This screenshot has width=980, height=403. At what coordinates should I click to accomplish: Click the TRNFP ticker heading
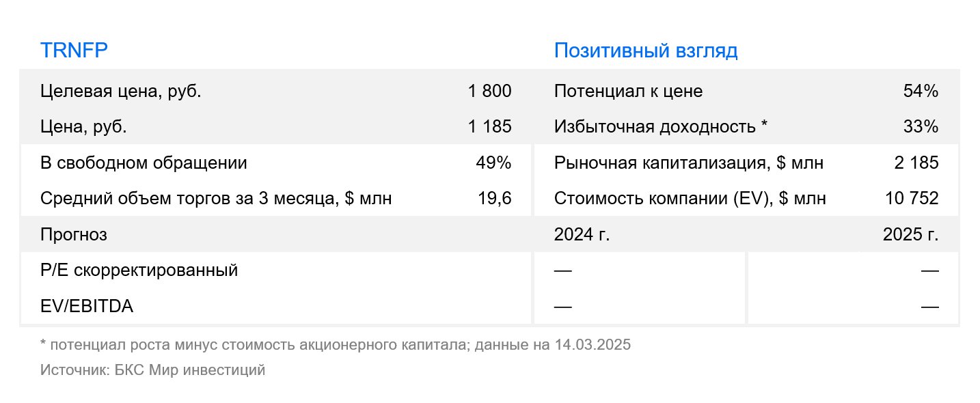[x=74, y=51]
